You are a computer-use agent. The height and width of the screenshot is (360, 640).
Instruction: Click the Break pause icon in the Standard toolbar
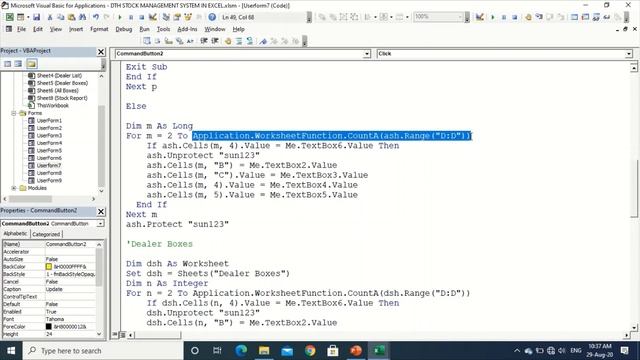pos(131,17)
